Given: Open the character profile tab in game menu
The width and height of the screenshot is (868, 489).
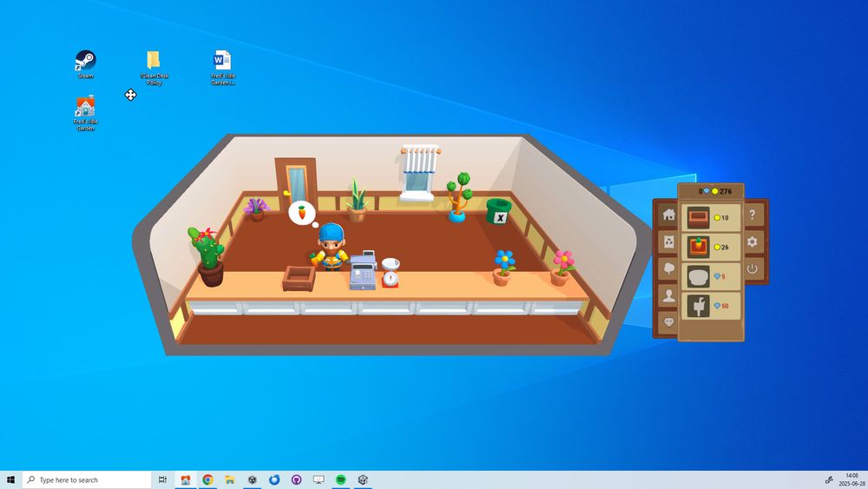Looking at the screenshot, I should 668,295.
